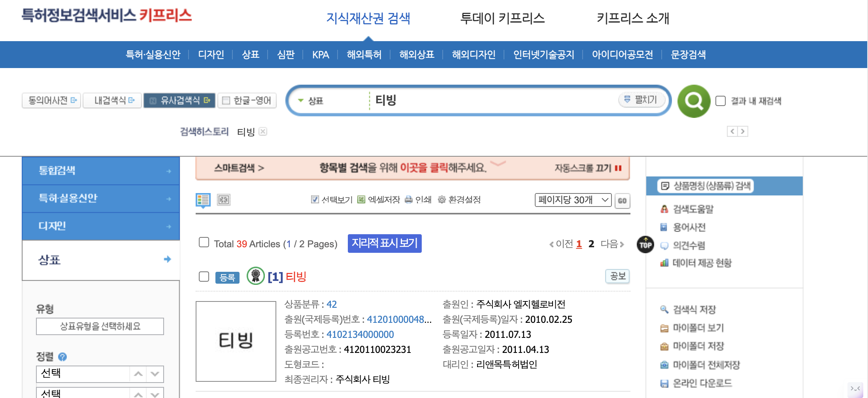Enable the 한글-영어 checkbox
This screenshot has width=868, height=398.
click(226, 100)
